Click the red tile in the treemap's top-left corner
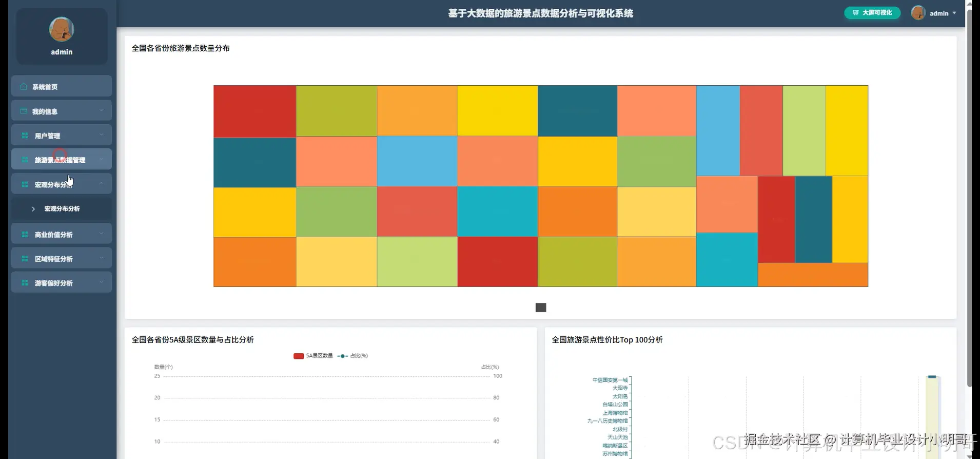 pyautogui.click(x=254, y=111)
